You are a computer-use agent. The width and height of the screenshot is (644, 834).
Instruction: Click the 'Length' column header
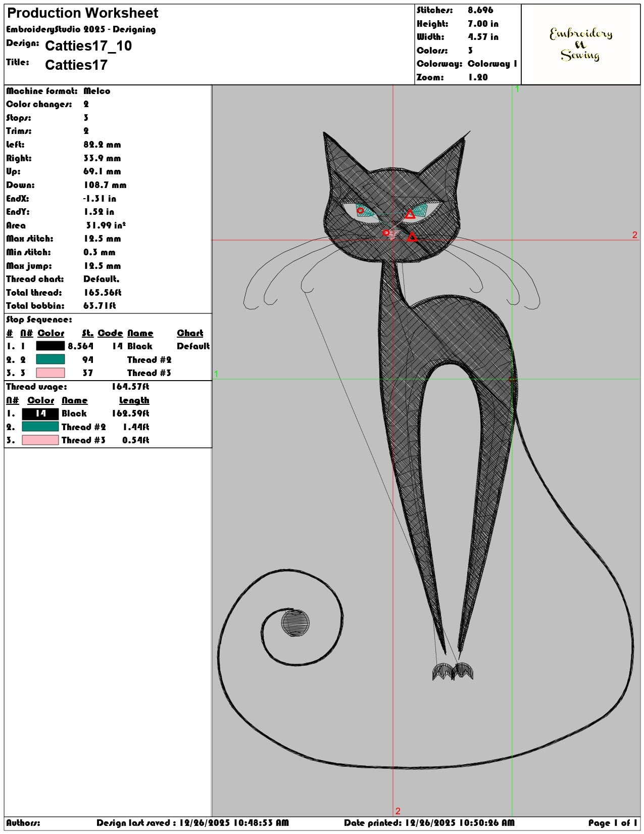tap(134, 400)
